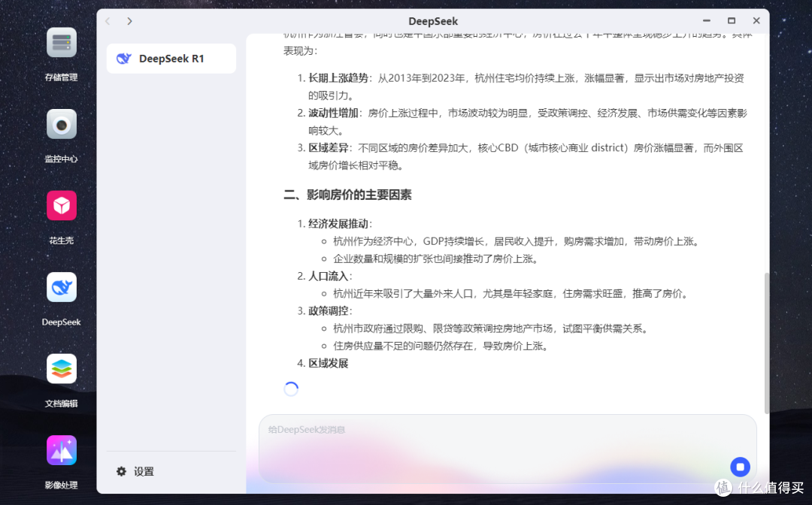This screenshot has height=505, width=812.
Task: Go forward with the right arrow
Action: 129,21
